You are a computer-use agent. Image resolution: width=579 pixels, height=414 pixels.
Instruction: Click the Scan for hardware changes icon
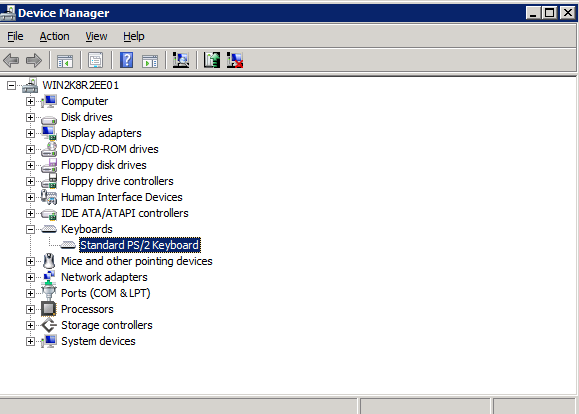pos(181,60)
